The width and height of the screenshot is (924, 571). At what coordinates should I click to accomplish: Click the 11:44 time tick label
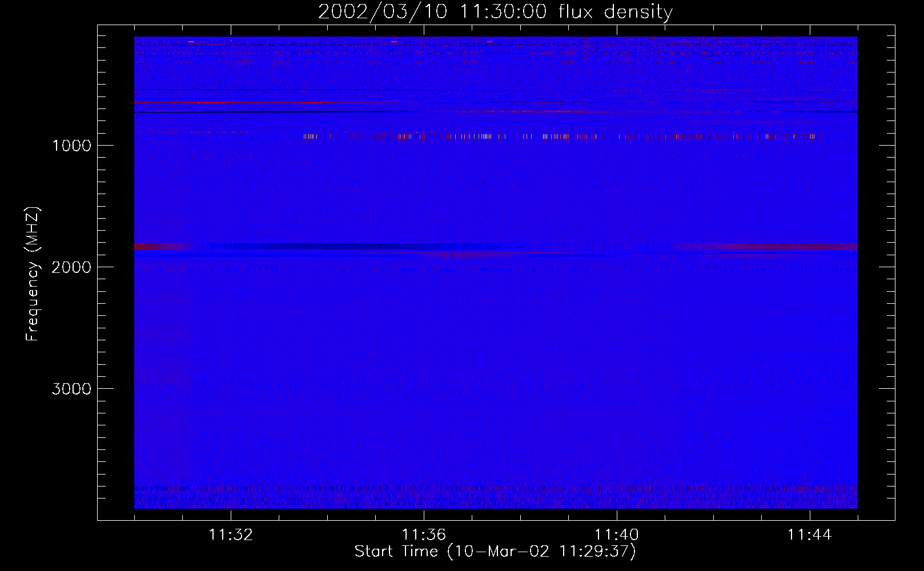[x=810, y=535]
